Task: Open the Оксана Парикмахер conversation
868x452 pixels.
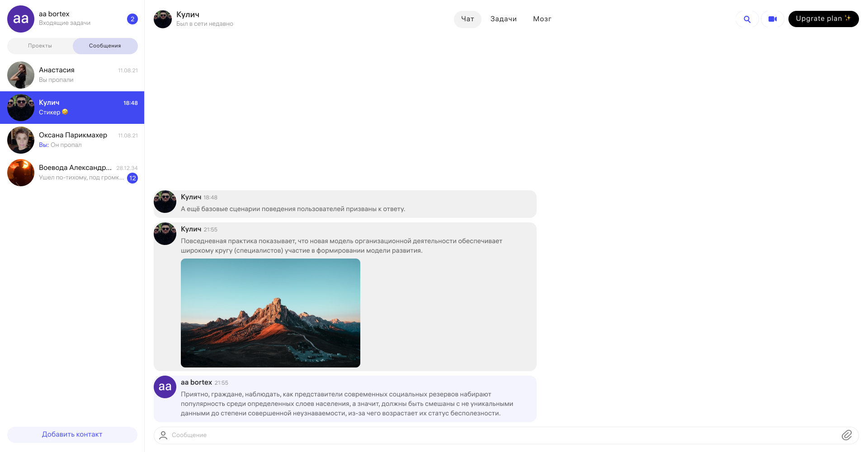Action: (x=72, y=140)
